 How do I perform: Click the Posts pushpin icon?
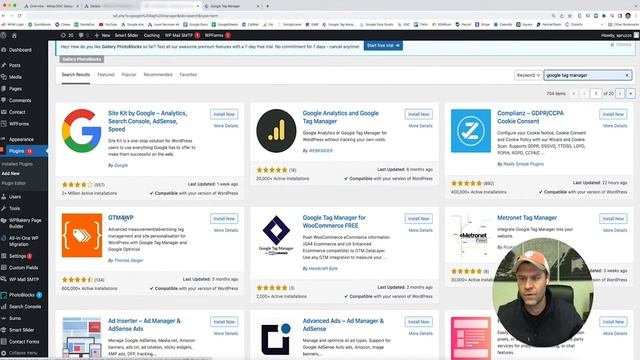pyautogui.click(x=4, y=65)
